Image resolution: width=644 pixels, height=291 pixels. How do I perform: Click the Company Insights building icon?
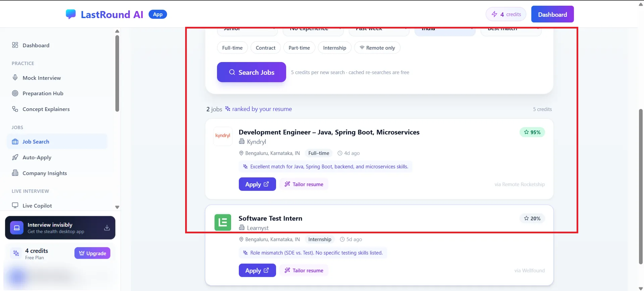click(x=15, y=173)
